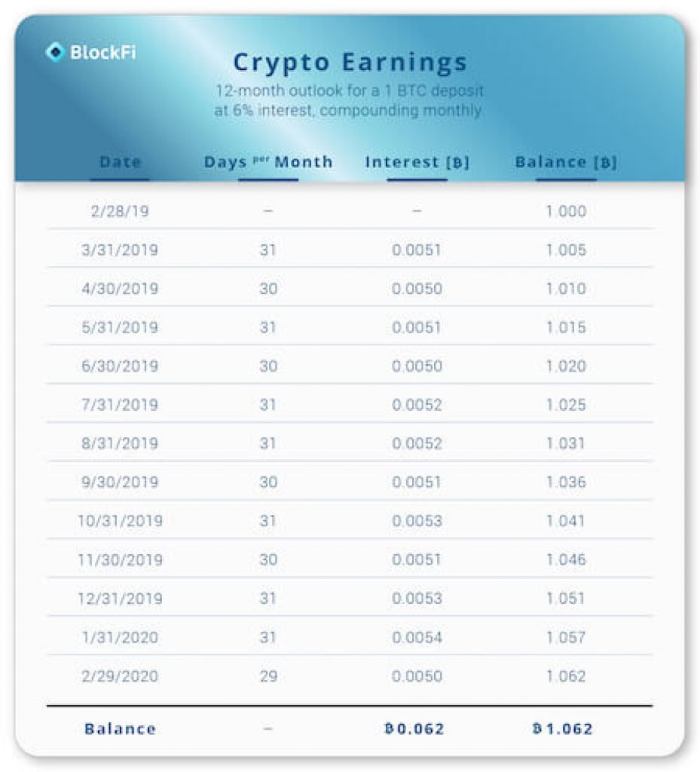Viewport: 700px width, 772px height.
Task: Click the Date column header
Action: point(120,162)
